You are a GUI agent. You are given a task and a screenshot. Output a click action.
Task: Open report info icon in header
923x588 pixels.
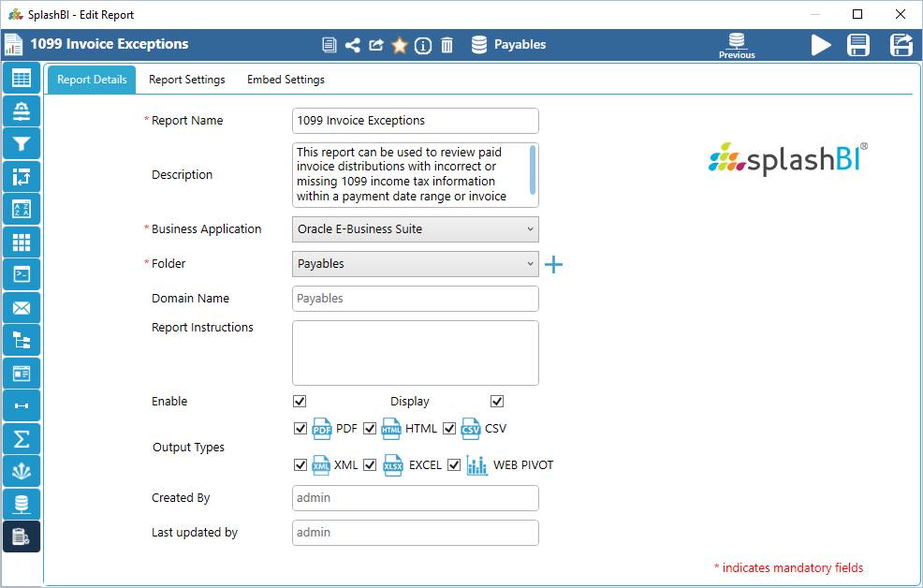[423, 45]
